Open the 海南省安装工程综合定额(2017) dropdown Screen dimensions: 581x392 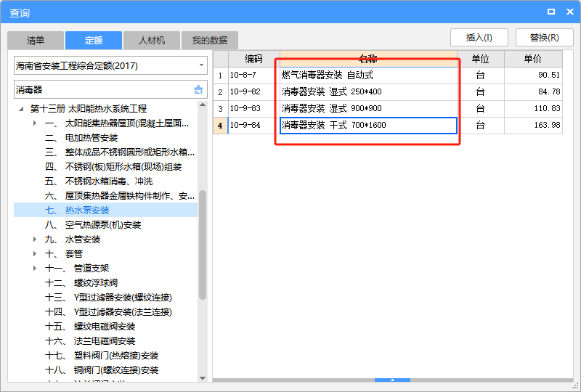pos(110,65)
